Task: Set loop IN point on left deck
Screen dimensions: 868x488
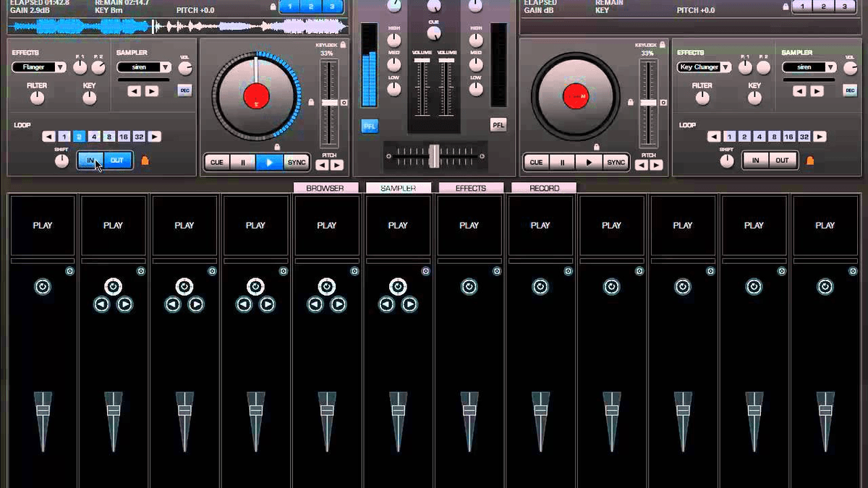Action: click(x=91, y=160)
